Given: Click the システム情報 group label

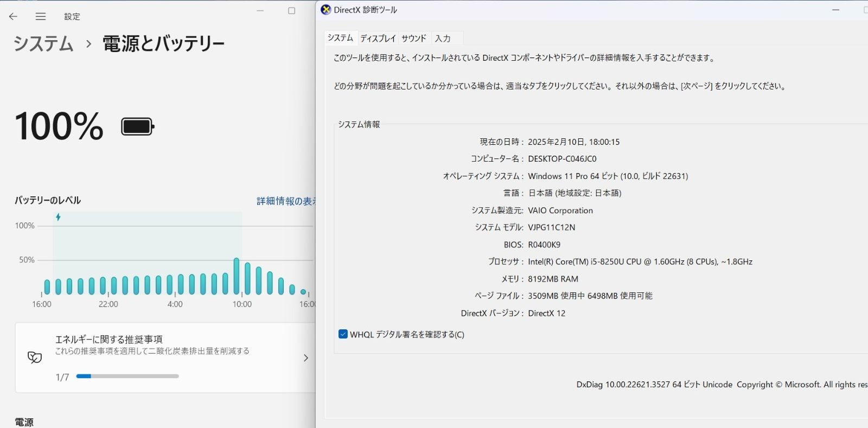Looking at the screenshot, I should click(x=359, y=124).
